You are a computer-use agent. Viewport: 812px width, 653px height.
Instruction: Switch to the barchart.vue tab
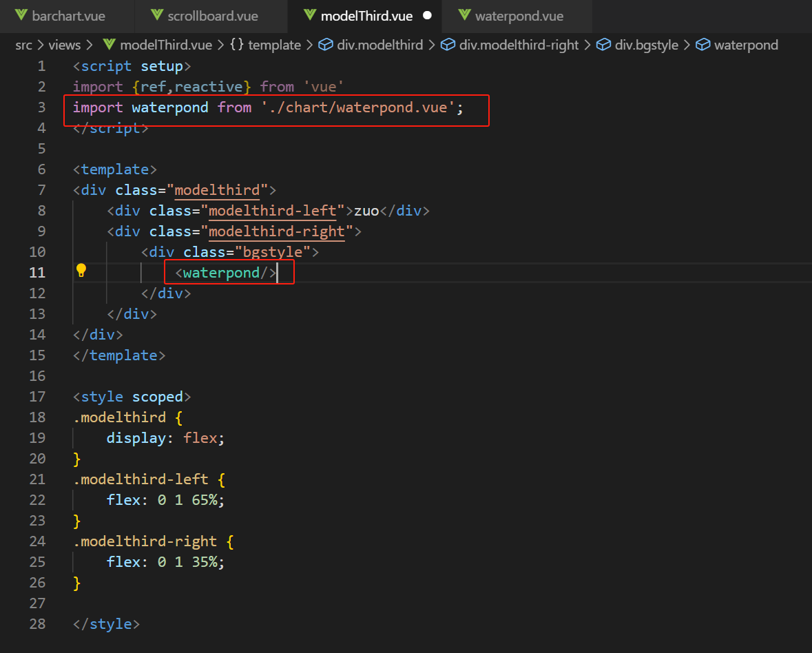pos(67,16)
